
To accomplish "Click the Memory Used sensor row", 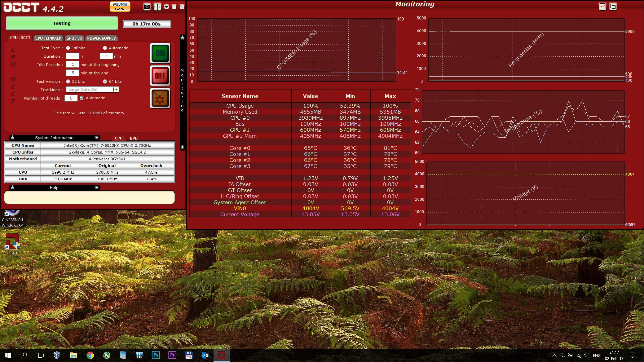I will [300, 112].
